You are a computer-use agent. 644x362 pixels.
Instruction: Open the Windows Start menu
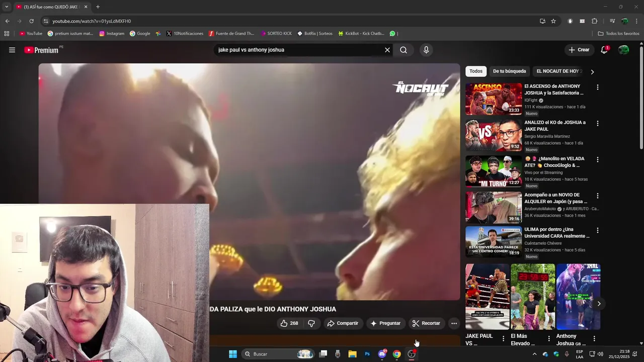pyautogui.click(x=233, y=354)
